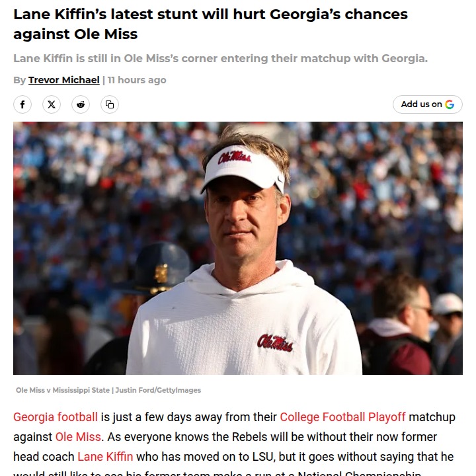The height and width of the screenshot is (476, 476).
Task: Visit the Ole Miss link in the paragraph
Action: (x=78, y=437)
